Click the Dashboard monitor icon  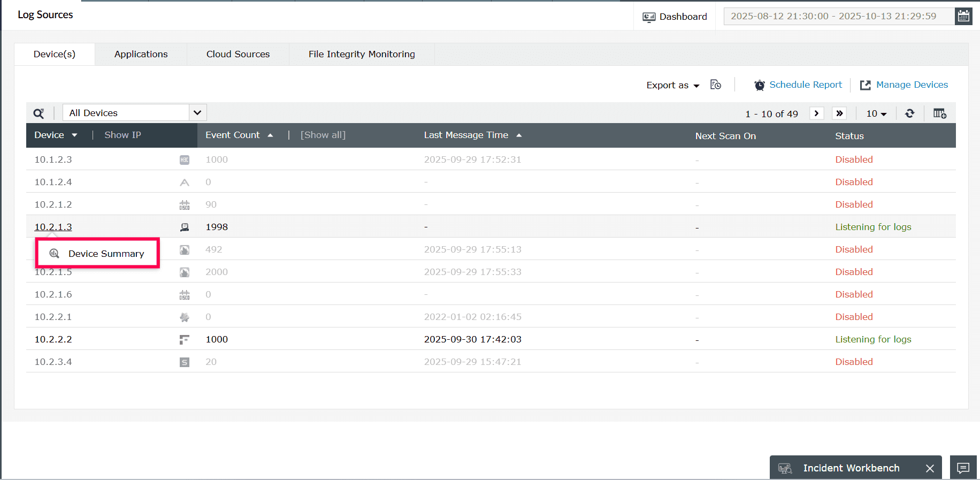click(649, 17)
